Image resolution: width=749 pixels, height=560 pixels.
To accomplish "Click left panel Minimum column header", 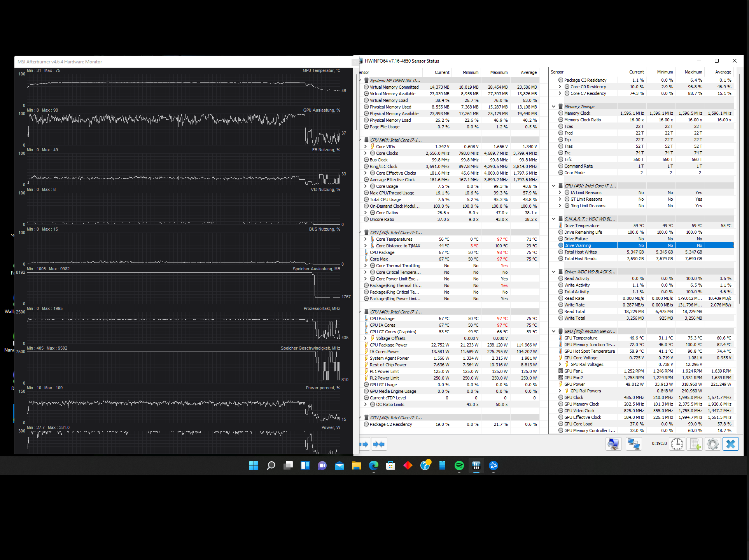I will 466,72.
